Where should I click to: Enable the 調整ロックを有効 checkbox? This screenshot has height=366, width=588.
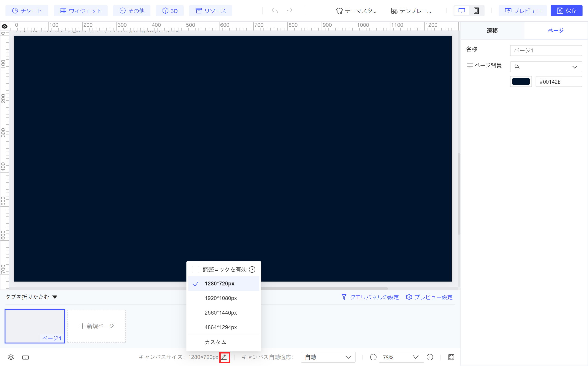pos(195,269)
